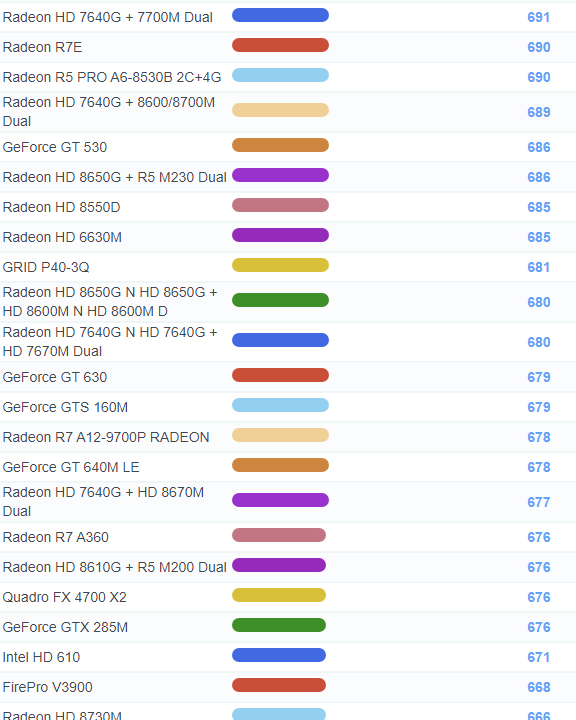Open the GeForce GT 640M LE name
Screen dimensions: 576x720
(71, 467)
